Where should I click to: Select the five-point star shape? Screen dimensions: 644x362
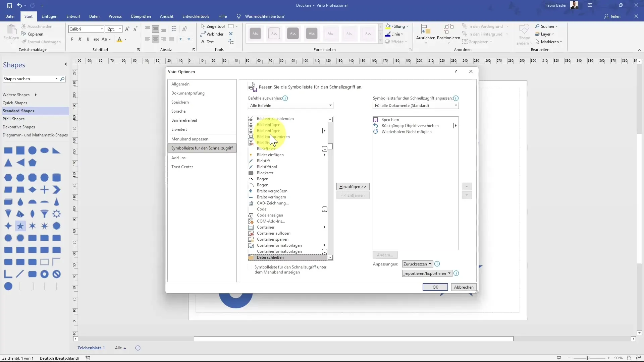point(20,226)
